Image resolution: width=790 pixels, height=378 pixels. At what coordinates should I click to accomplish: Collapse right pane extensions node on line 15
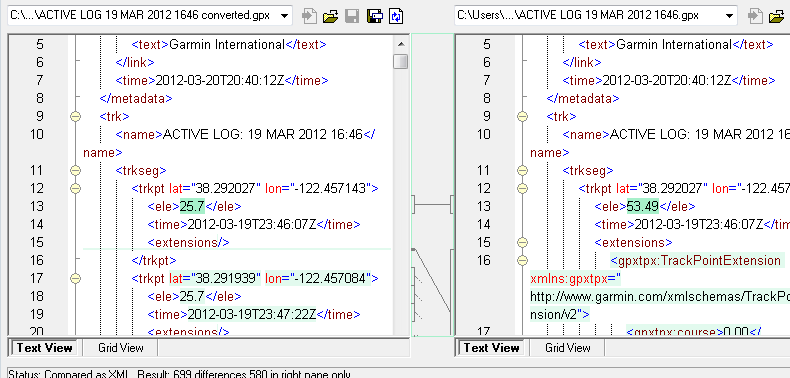(x=522, y=242)
